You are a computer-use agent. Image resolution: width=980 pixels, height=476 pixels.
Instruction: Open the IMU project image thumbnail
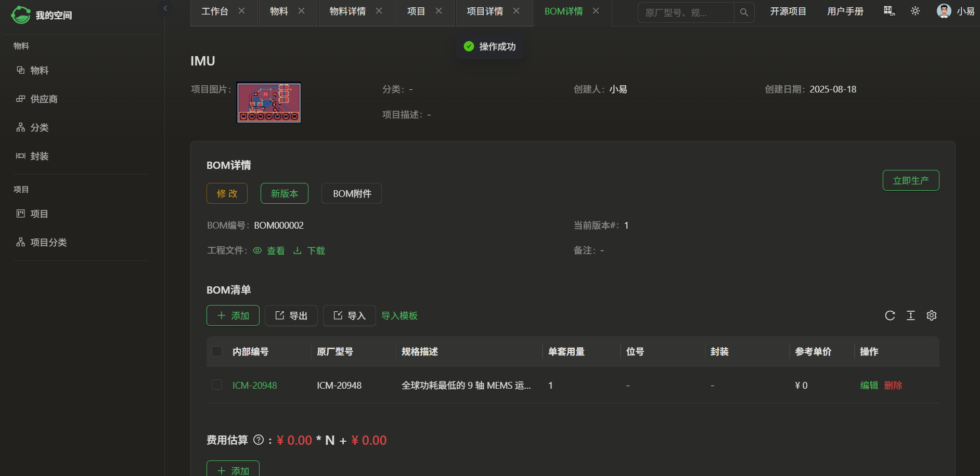click(x=269, y=102)
